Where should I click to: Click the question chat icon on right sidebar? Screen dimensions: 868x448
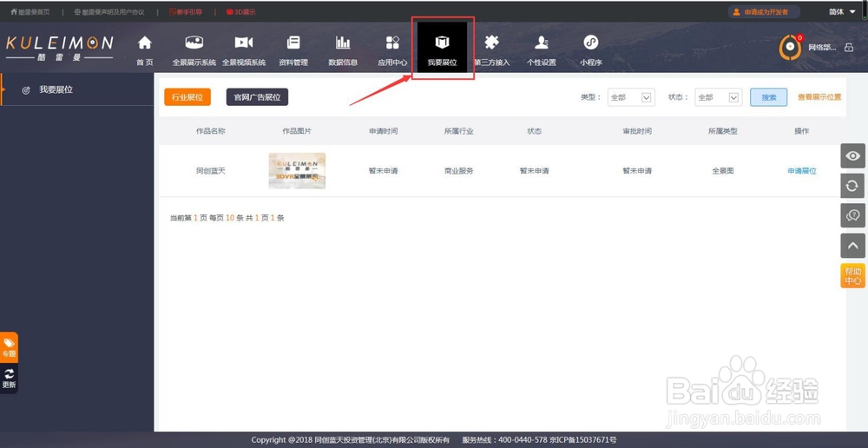click(x=852, y=215)
